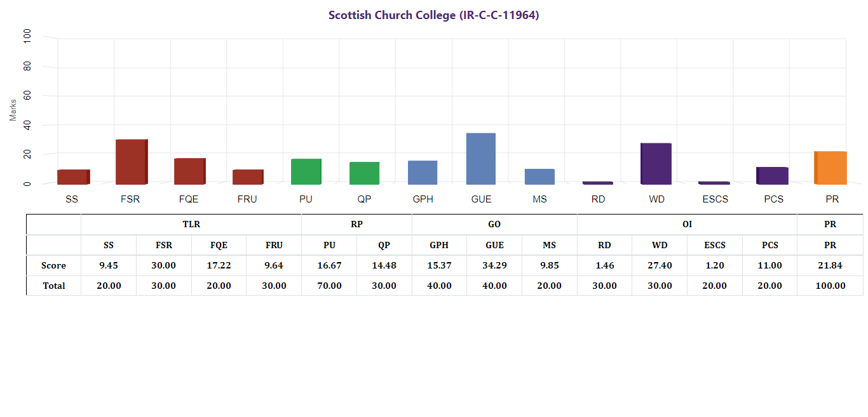This screenshot has width=868, height=417.
Task: Click the GUE score value 34.29
Action: tap(494, 265)
